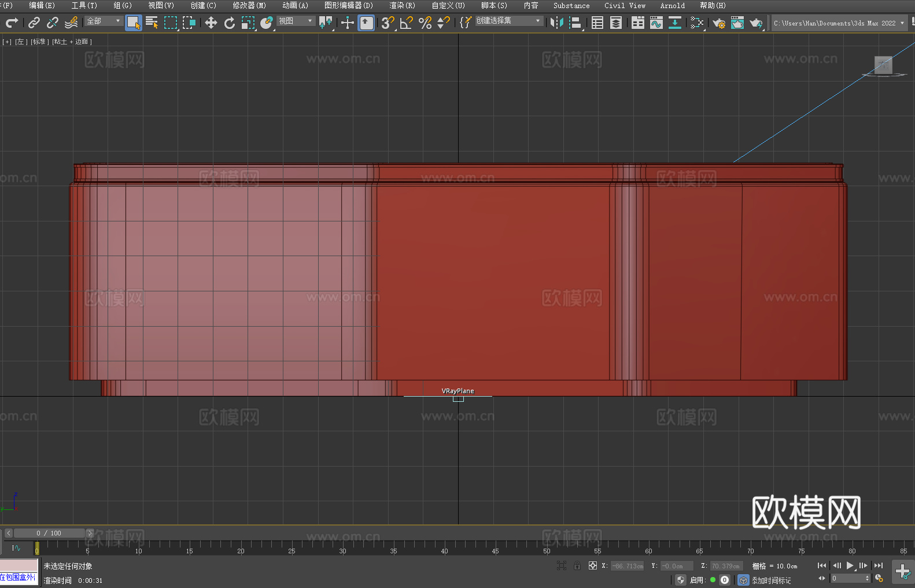Click viewport [标准] shading label
915x588 pixels.
point(40,42)
